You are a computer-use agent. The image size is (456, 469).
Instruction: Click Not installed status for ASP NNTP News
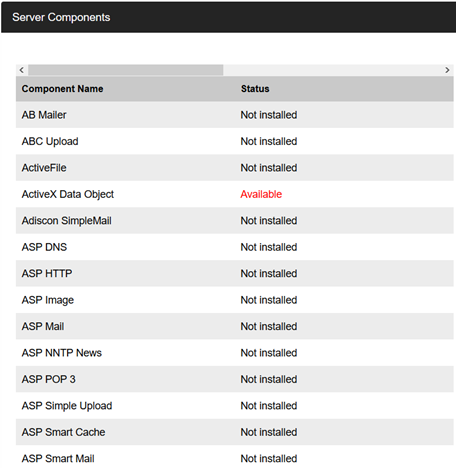pos(269,353)
